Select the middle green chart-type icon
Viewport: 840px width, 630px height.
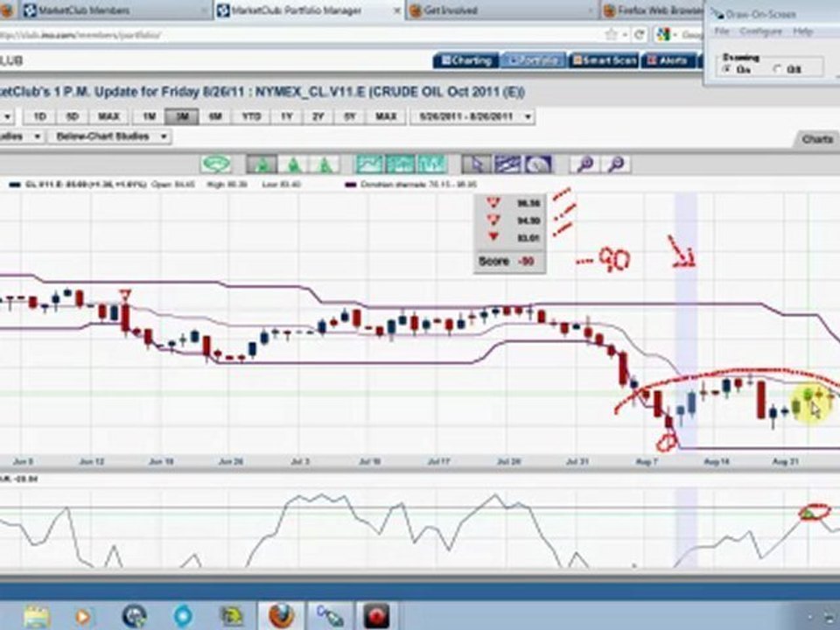(292, 164)
